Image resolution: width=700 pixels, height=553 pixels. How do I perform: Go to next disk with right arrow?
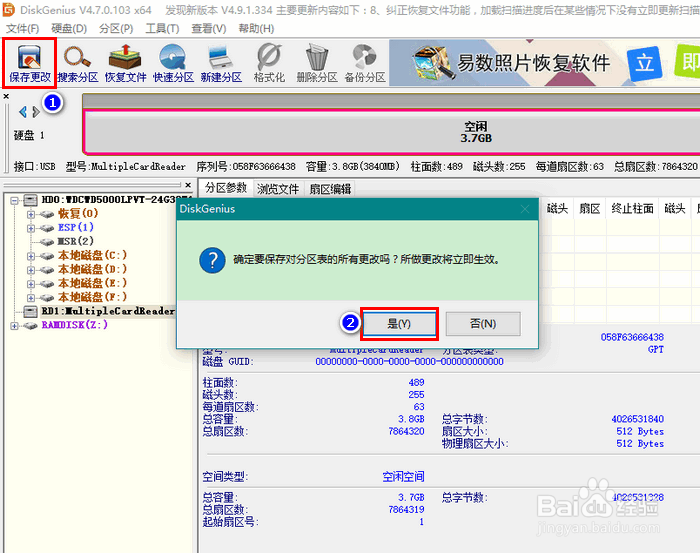[36, 112]
